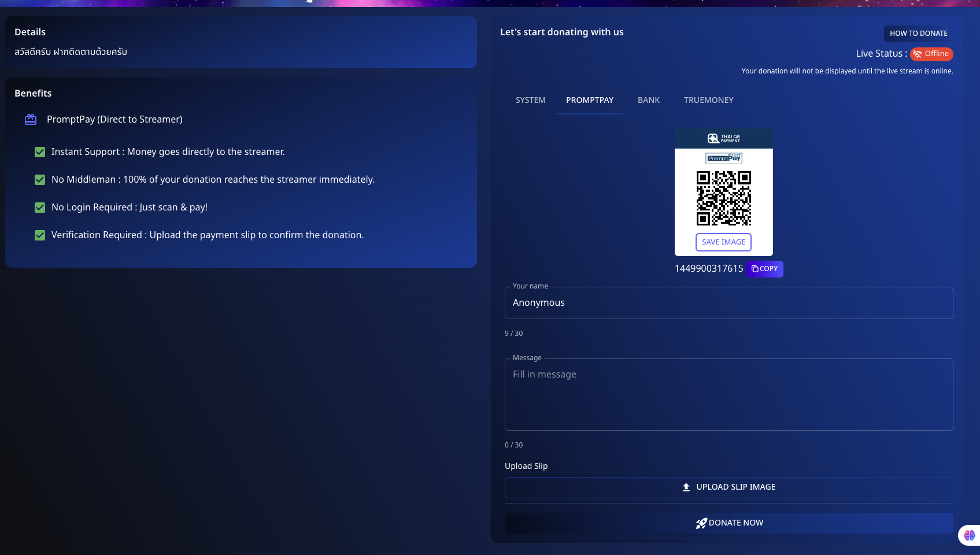Save the QR code image

(724, 242)
